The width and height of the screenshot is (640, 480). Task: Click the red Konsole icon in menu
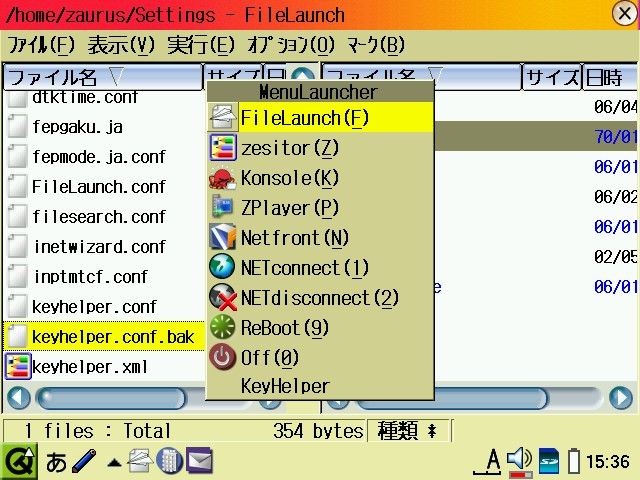click(x=222, y=179)
